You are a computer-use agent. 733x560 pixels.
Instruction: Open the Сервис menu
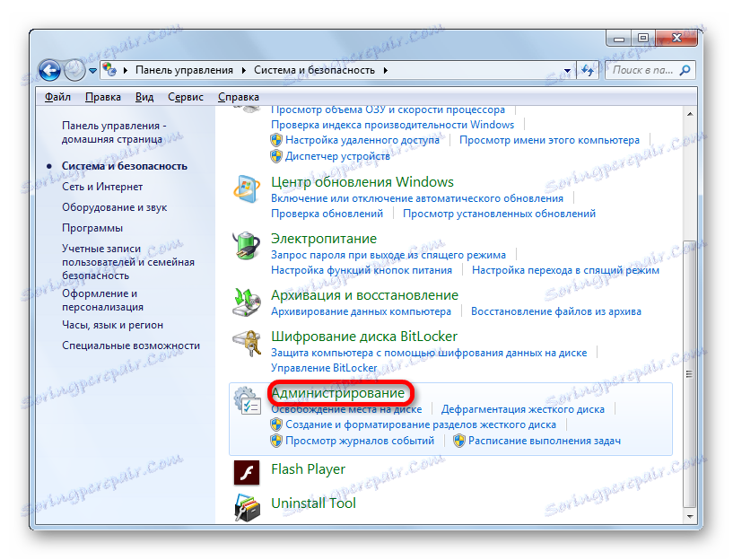[x=186, y=97]
